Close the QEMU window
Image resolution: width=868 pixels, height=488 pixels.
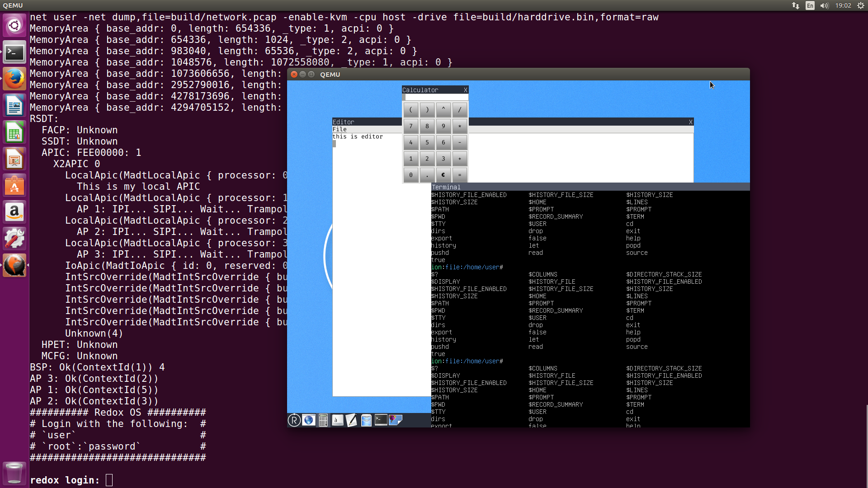[x=294, y=74]
